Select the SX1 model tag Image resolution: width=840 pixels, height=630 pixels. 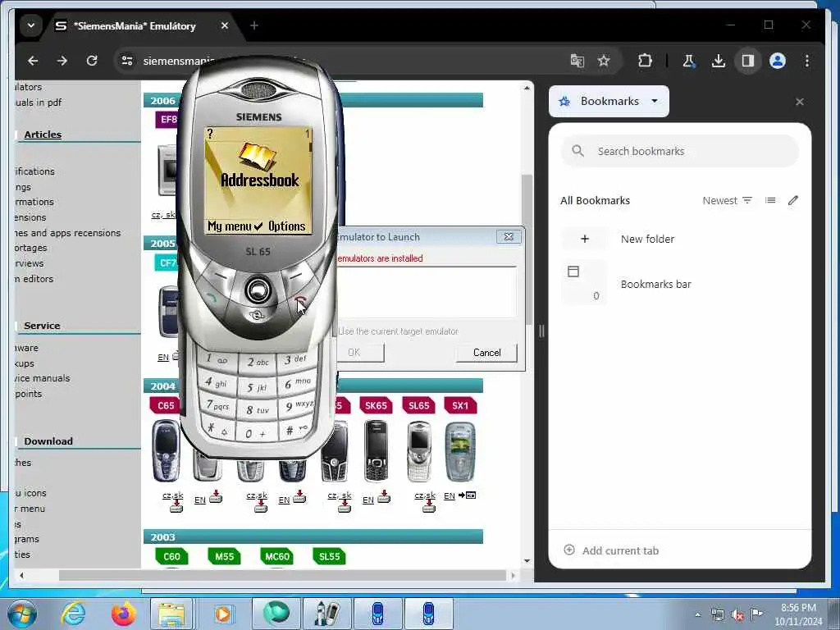tap(460, 405)
